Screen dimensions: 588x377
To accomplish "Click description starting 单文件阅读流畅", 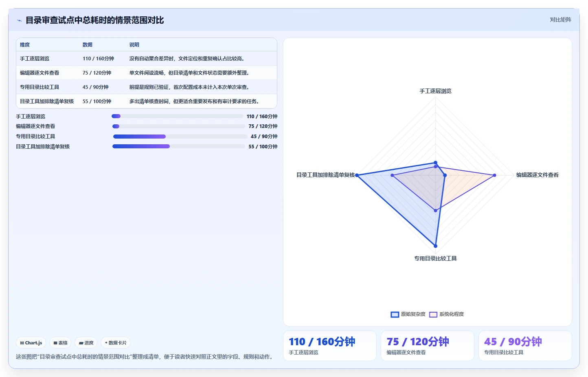I will point(189,73).
